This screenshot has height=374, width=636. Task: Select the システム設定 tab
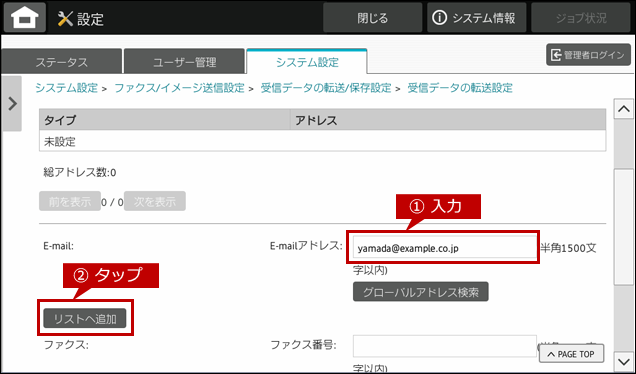click(307, 62)
